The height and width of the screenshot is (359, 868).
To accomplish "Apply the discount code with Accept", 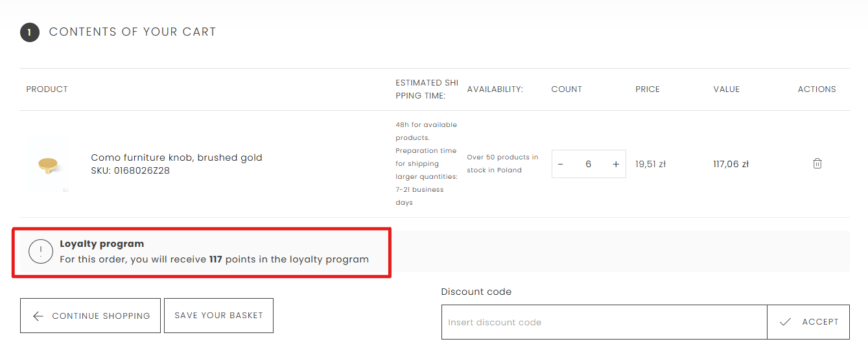I will point(808,322).
